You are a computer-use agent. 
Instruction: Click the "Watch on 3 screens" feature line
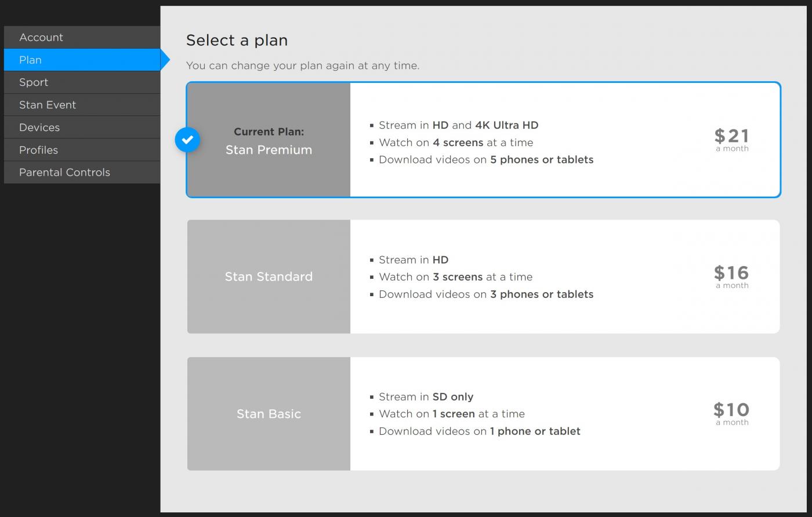pyautogui.click(x=455, y=277)
